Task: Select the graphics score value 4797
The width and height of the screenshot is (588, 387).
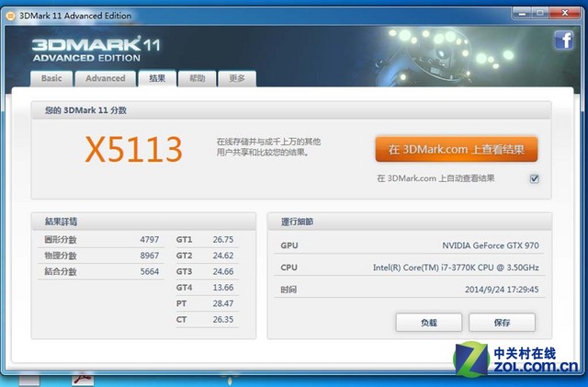Action: click(x=150, y=240)
